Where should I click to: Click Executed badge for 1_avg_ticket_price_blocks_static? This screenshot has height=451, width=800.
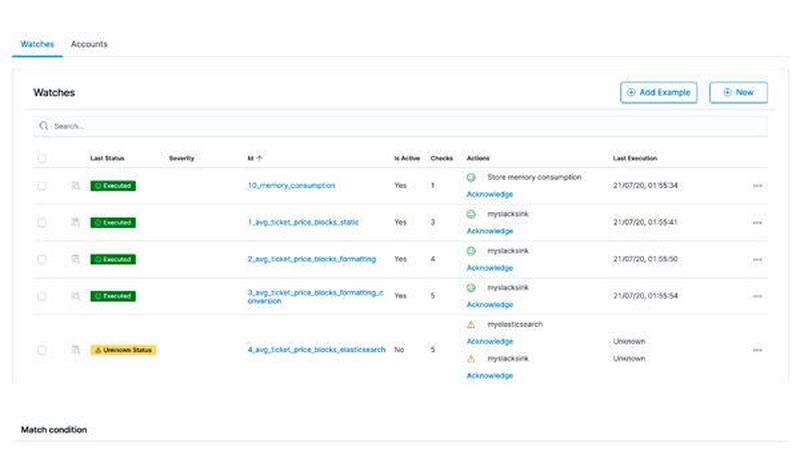(113, 222)
